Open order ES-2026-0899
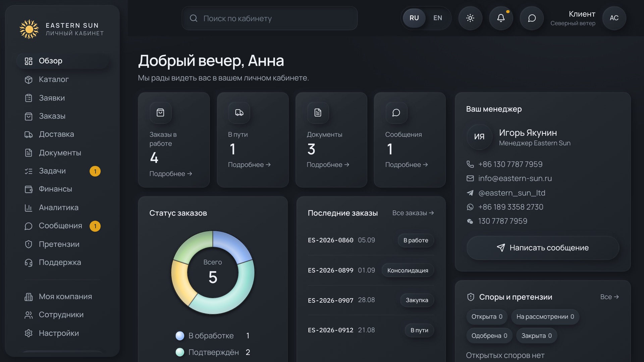The width and height of the screenshot is (644, 362). [330, 270]
